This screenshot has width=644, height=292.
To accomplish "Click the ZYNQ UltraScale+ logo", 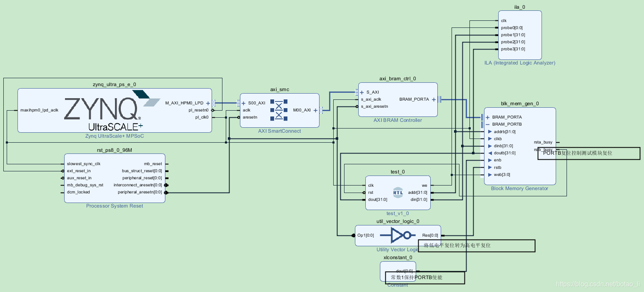I will (x=112, y=109).
